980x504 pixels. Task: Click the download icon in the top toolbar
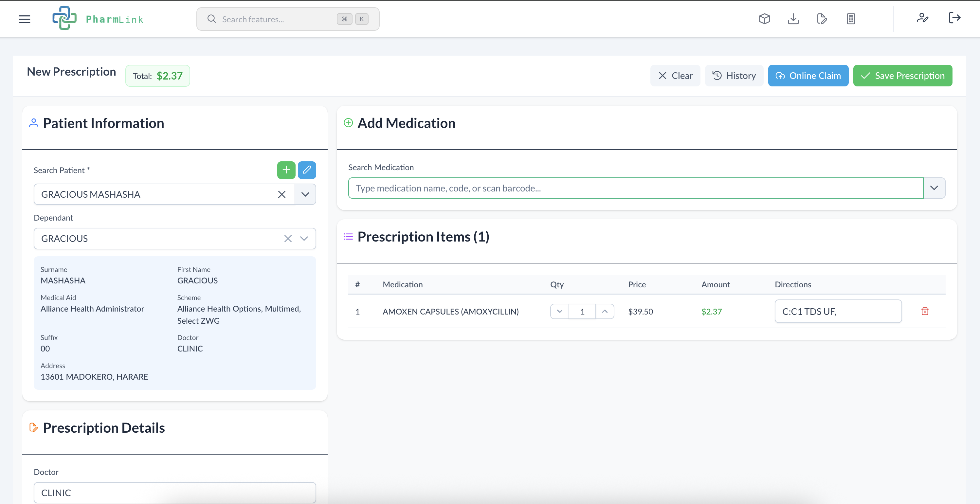(x=793, y=18)
